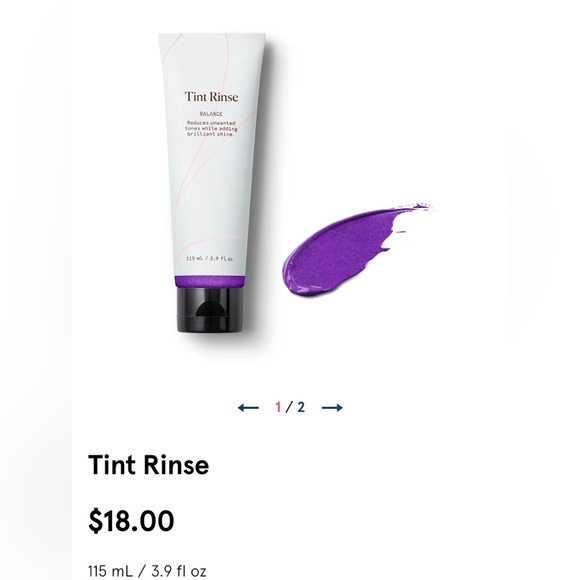Viewport: 580px width, 580px height.
Task: Click the purple band above the cap
Action: (x=209, y=281)
